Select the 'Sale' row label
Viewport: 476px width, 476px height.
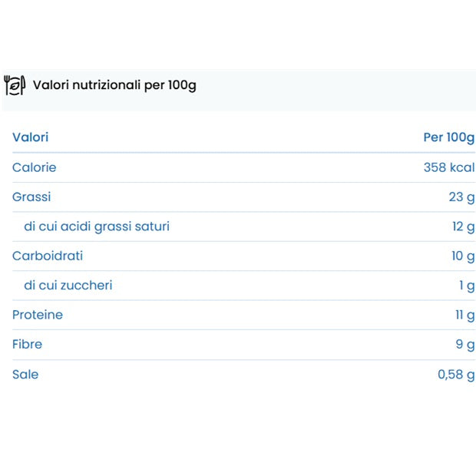[25, 374]
